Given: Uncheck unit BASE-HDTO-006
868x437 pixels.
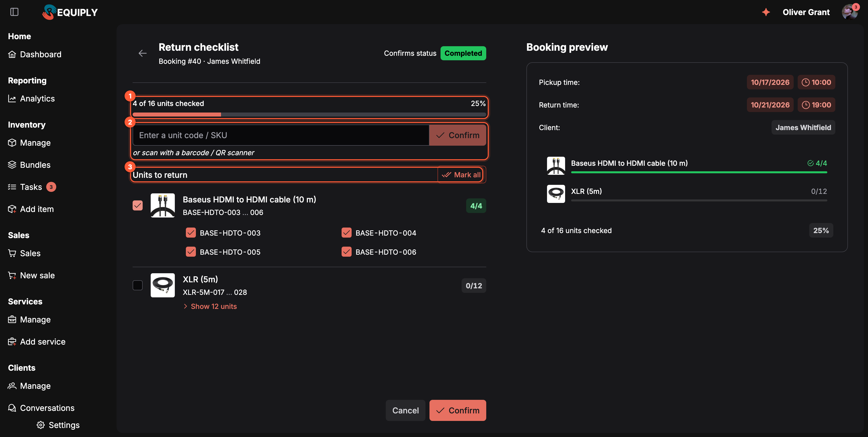Looking at the screenshot, I should 346,252.
